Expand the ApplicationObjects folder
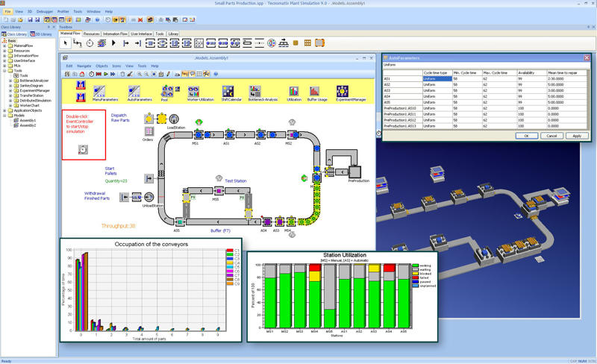 pos(4,110)
